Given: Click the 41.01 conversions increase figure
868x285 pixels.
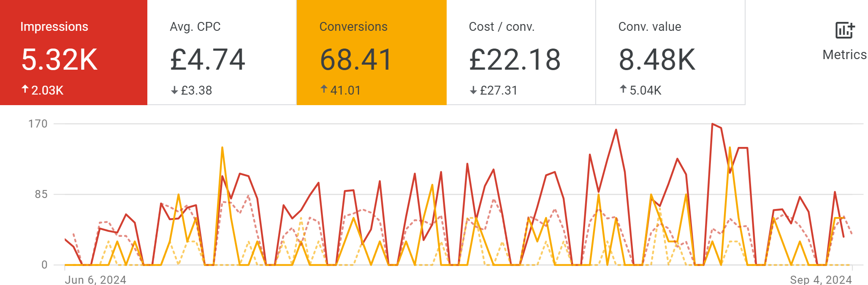Looking at the screenshot, I should point(345,90).
